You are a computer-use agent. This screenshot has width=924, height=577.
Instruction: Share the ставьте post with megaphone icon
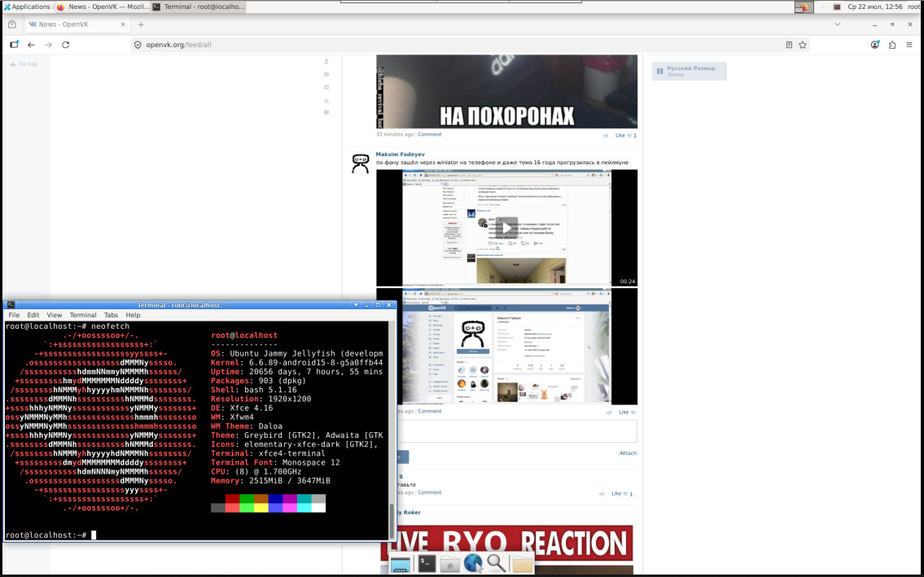point(602,494)
